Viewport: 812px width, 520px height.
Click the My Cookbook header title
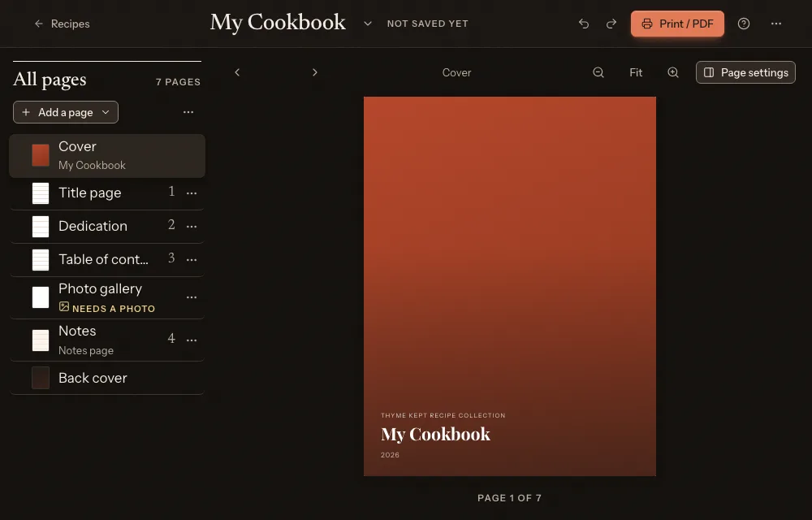click(278, 23)
